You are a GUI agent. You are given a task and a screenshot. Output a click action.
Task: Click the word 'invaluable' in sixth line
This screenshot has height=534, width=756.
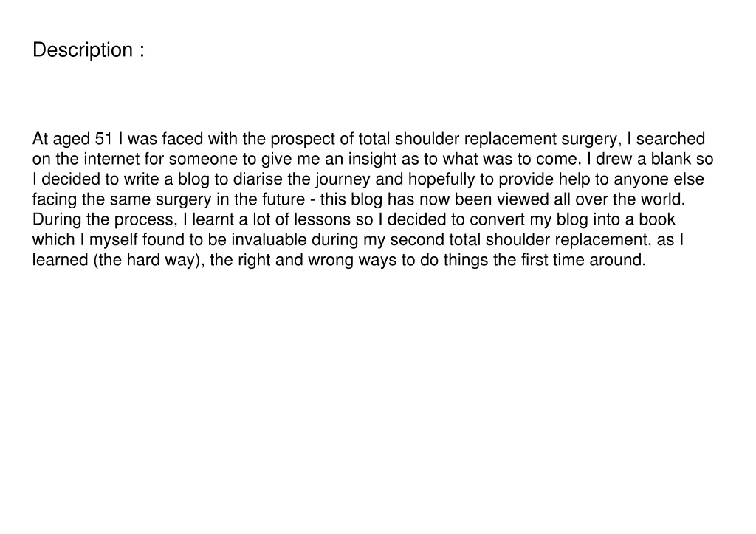(x=269, y=240)
